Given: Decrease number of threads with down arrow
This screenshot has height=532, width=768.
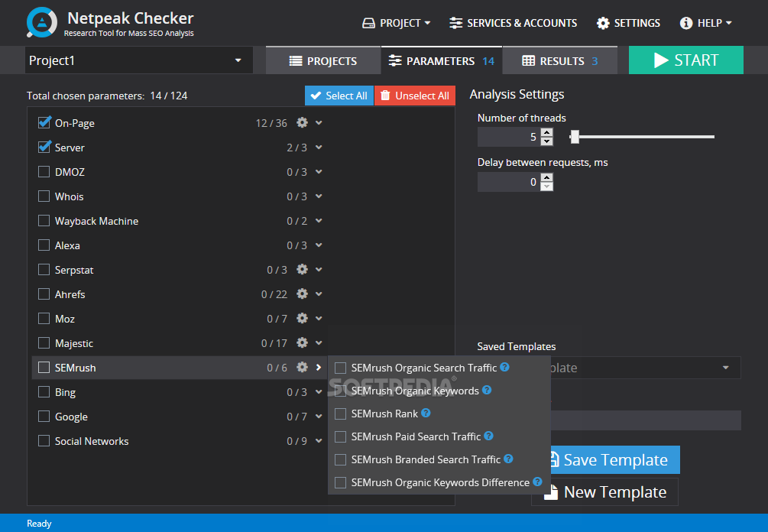Looking at the screenshot, I should click(x=547, y=141).
